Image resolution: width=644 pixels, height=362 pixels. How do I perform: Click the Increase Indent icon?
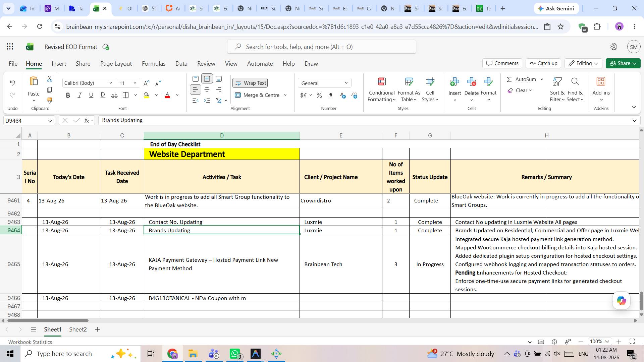click(x=207, y=100)
